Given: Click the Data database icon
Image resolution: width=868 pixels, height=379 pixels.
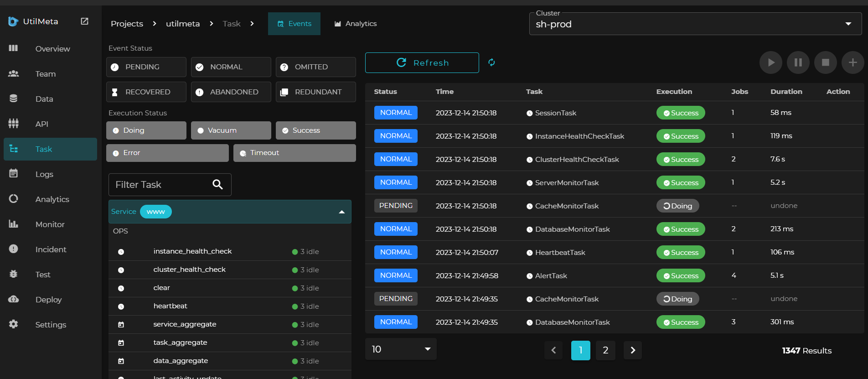Looking at the screenshot, I should (x=13, y=99).
